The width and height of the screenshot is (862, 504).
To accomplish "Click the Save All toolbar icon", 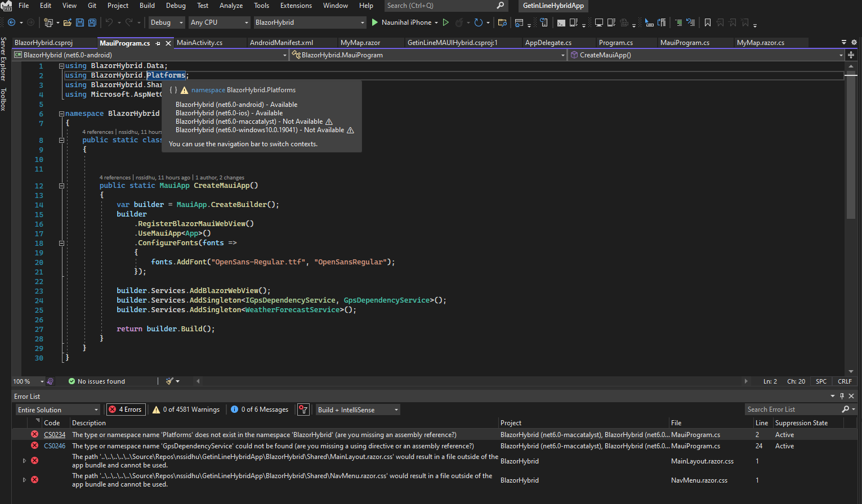I will [x=92, y=22].
